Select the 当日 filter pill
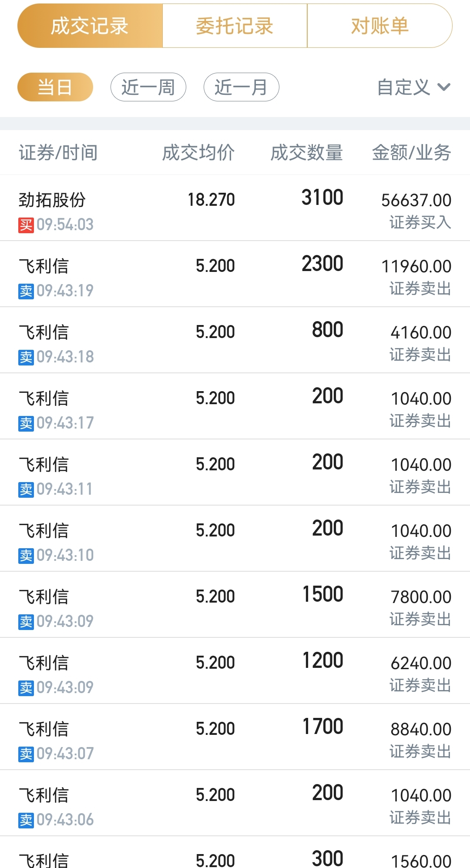 [x=55, y=87]
